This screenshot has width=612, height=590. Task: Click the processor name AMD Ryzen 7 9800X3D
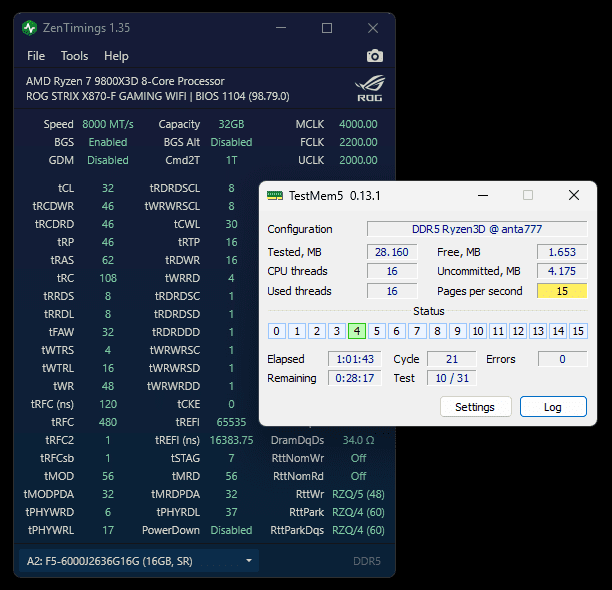(125, 81)
